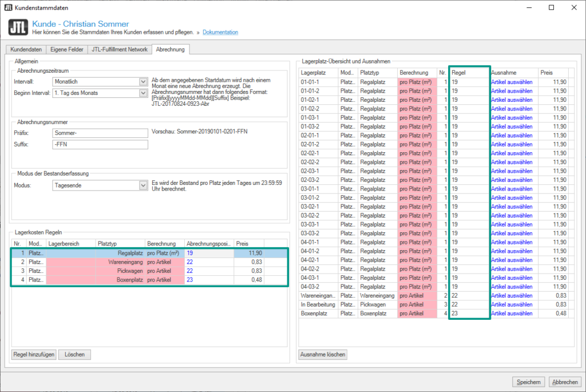Save changes with the Speichern button

click(528, 382)
